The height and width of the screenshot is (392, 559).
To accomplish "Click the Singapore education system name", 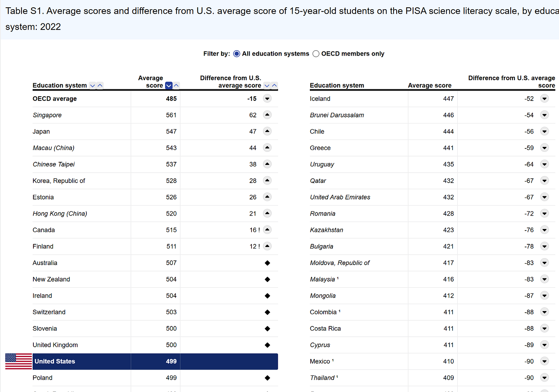I will click(x=47, y=115).
